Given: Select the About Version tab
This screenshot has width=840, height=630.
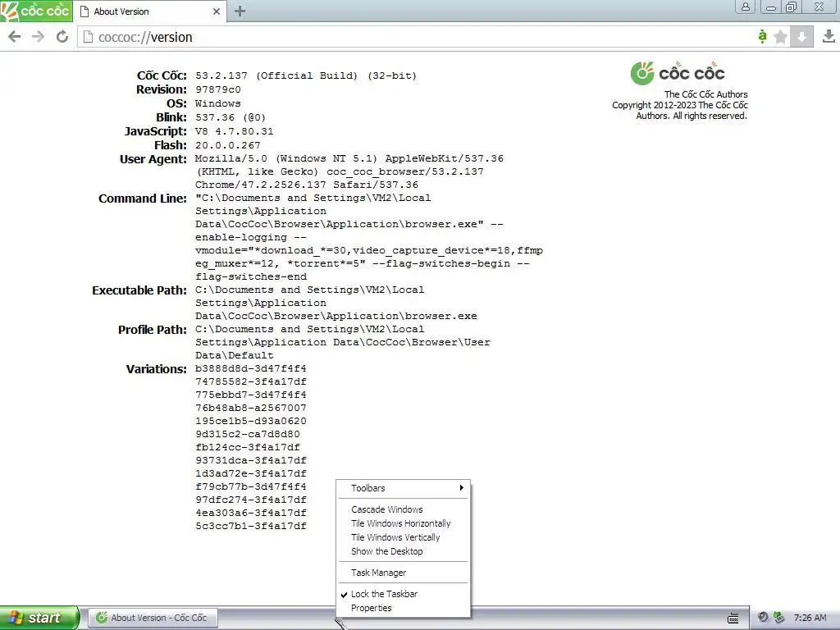Looking at the screenshot, I should click(x=150, y=11).
